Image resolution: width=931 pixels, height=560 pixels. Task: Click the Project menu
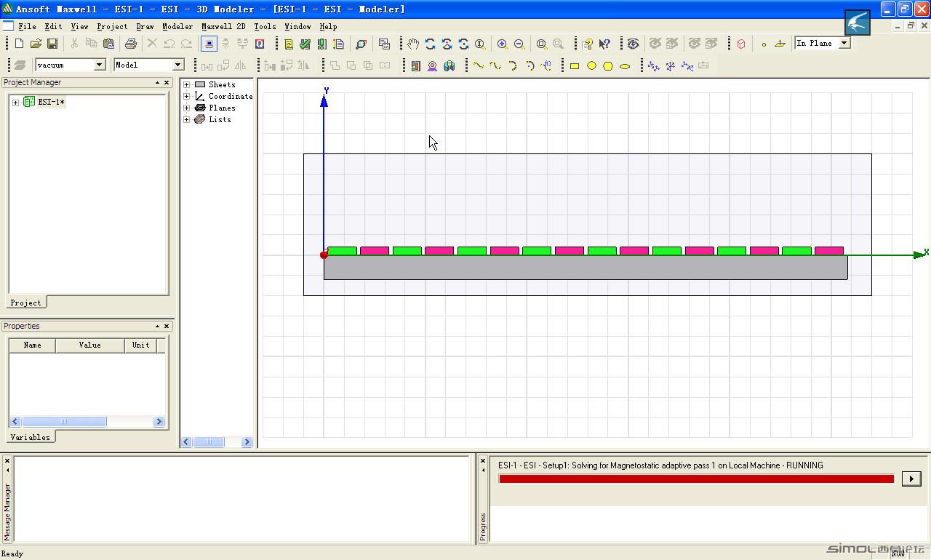click(x=112, y=26)
